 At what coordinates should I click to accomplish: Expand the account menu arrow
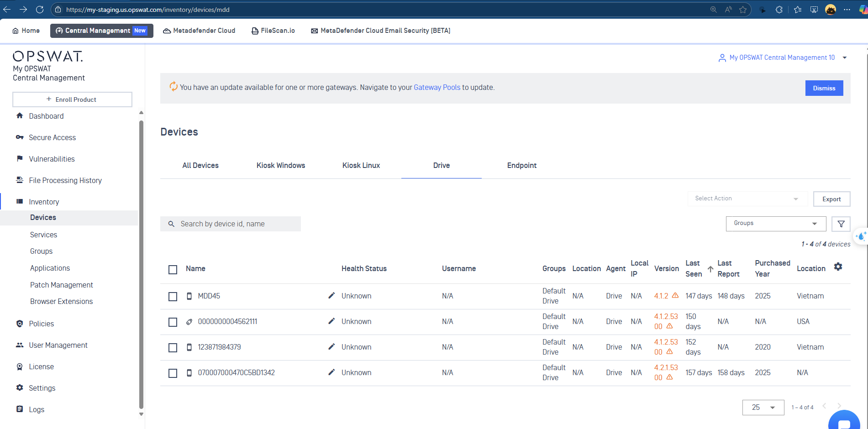click(845, 58)
